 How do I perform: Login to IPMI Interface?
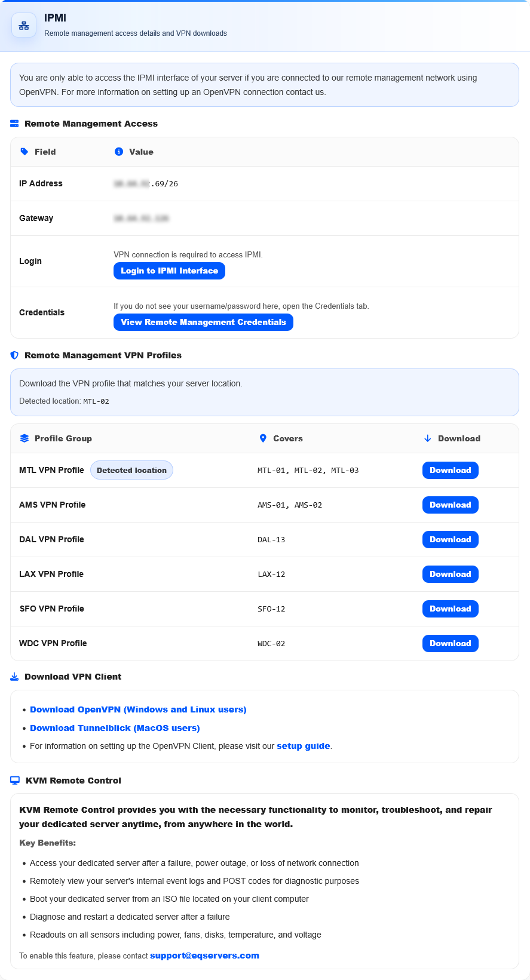tap(169, 271)
